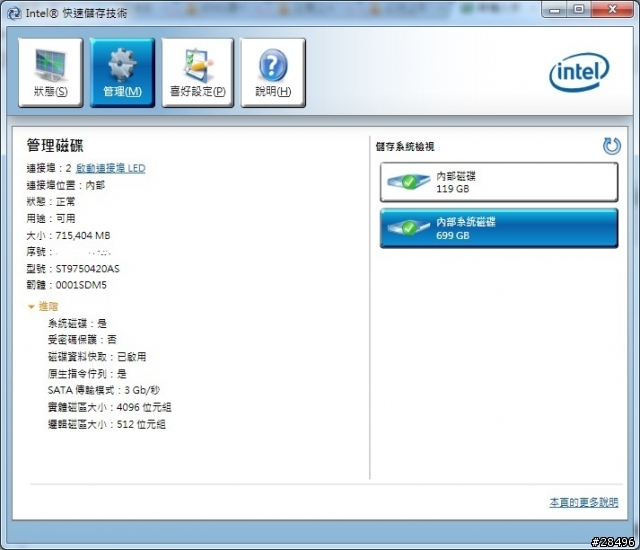Select the 管理(M) manage tab
The height and width of the screenshot is (550, 640).
click(x=122, y=73)
